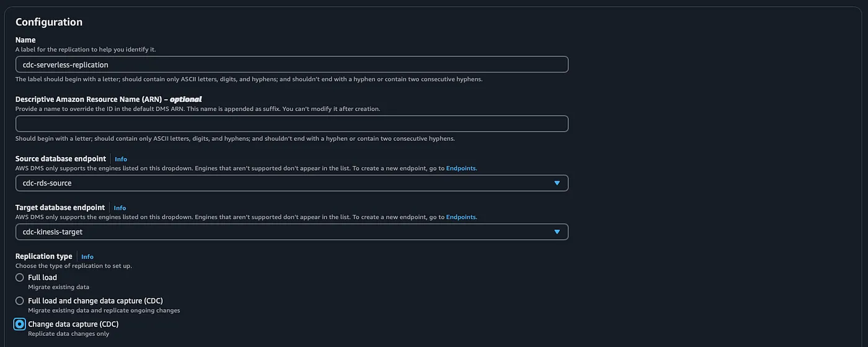Click the Source database endpoint dropdown arrow
The height and width of the screenshot is (347, 868).
[557, 183]
